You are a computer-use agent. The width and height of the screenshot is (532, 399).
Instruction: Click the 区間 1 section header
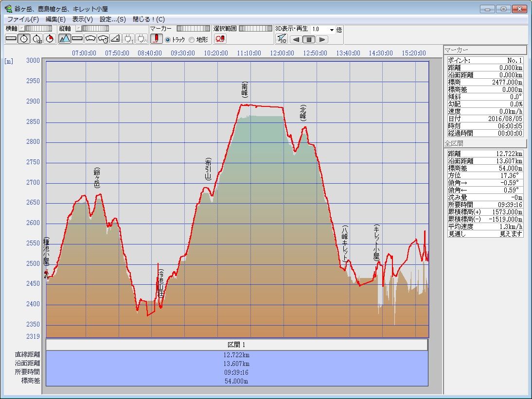(x=236, y=345)
